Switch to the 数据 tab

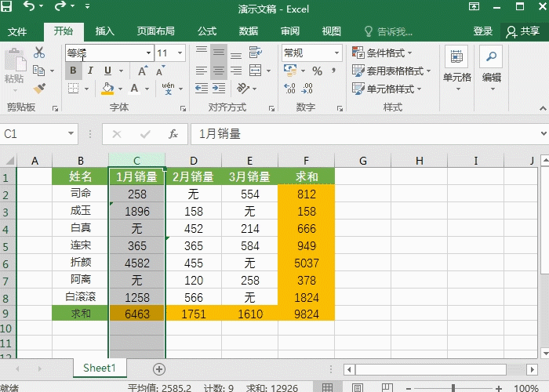click(x=249, y=31)
